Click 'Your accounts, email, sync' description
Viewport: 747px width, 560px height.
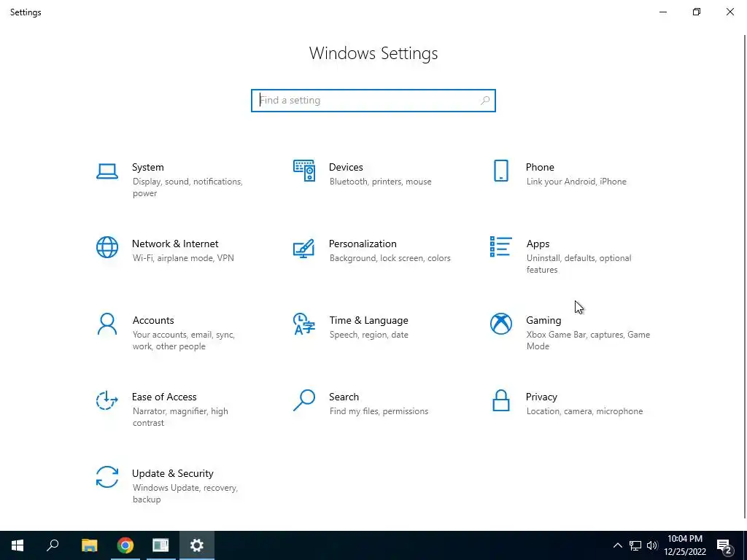tap(183, 340)
